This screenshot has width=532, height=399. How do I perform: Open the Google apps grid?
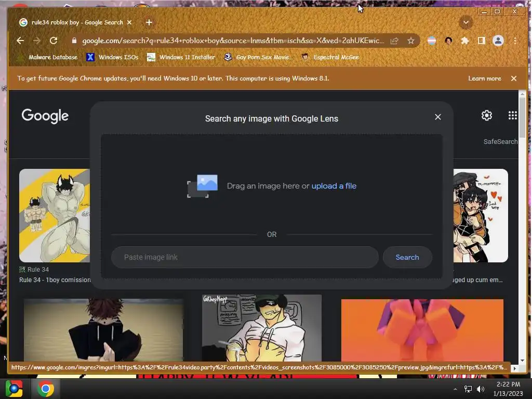pos(513,115)
